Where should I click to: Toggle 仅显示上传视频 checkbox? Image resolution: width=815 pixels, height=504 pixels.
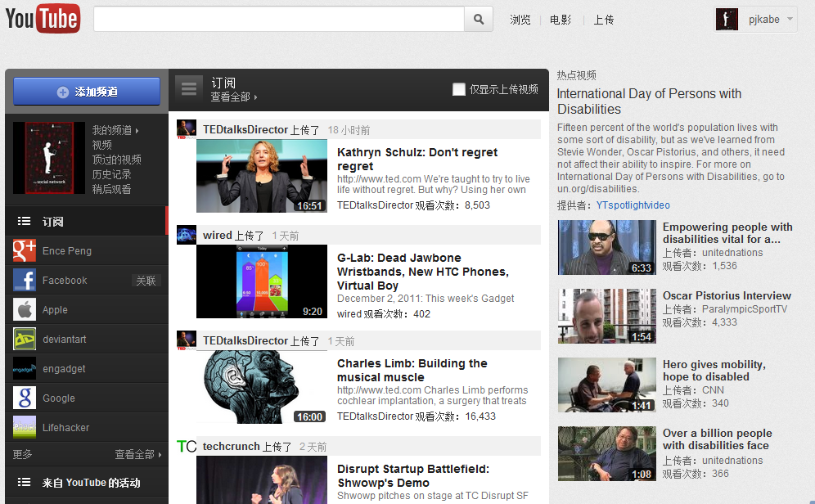tap(458, 89)
